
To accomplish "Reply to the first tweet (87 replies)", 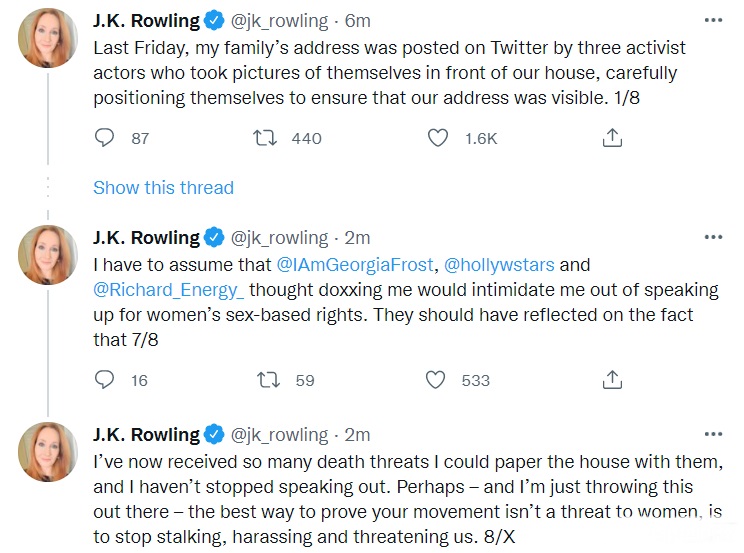I will [105, 139].
